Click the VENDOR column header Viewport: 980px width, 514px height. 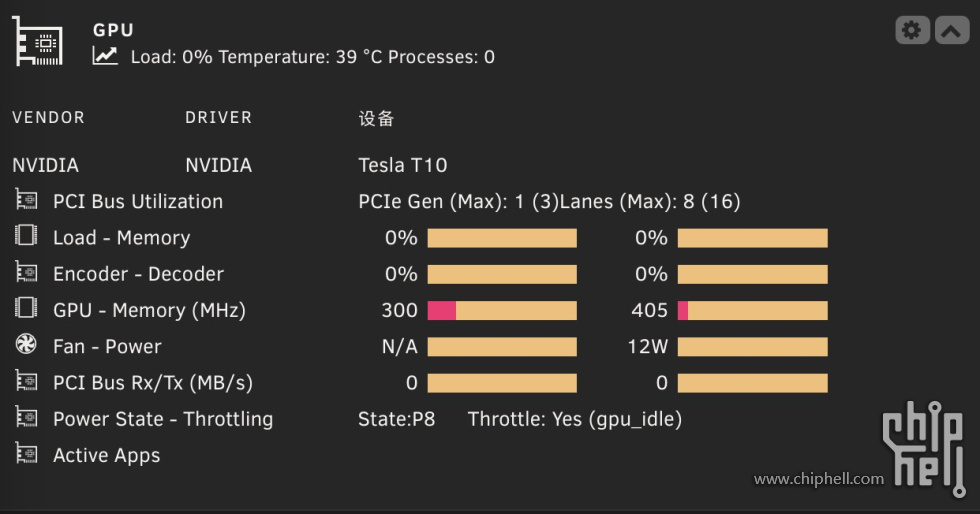point(48,118)
